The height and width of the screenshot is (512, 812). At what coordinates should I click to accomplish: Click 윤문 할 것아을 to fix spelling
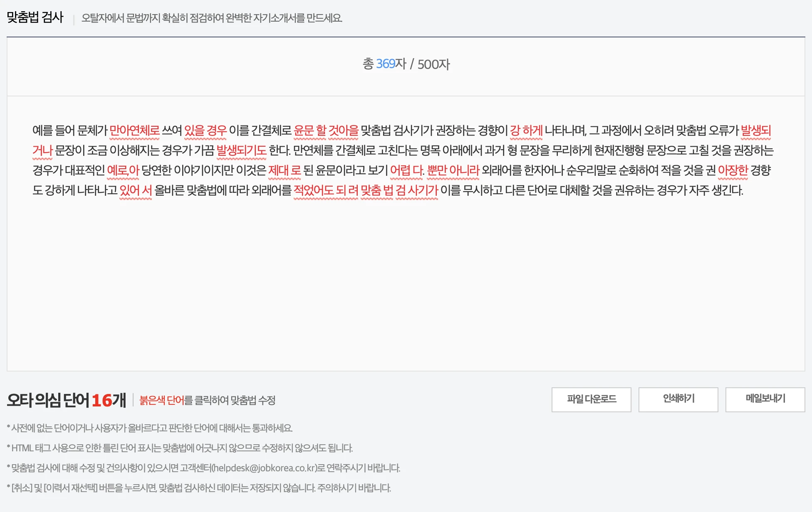[x=327, y=130]
